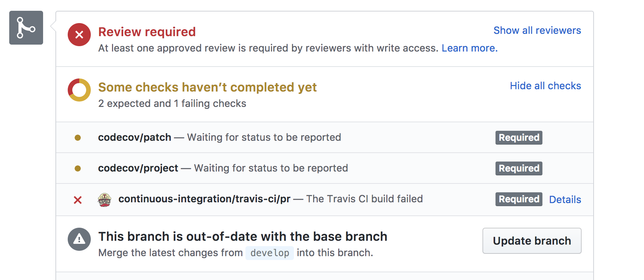Open Travis CI build Details
644x280 pixels.
pyautogui.click(x=565, y=200)
